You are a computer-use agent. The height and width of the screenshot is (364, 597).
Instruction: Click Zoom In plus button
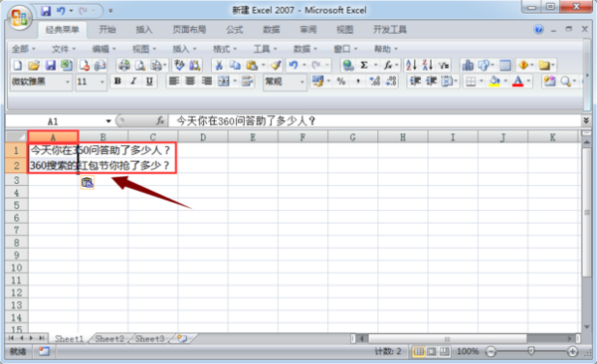pos(572,351)
